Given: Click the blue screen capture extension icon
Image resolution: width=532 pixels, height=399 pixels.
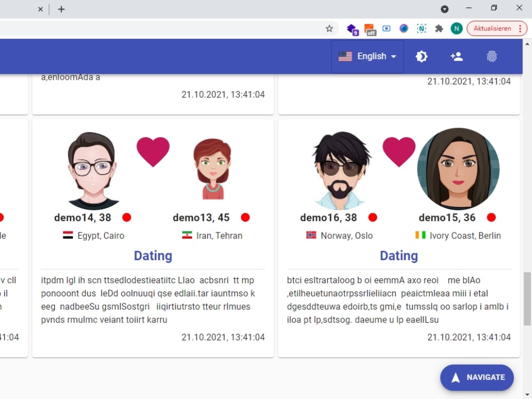Looking at the screenshot, I should 386,29.
